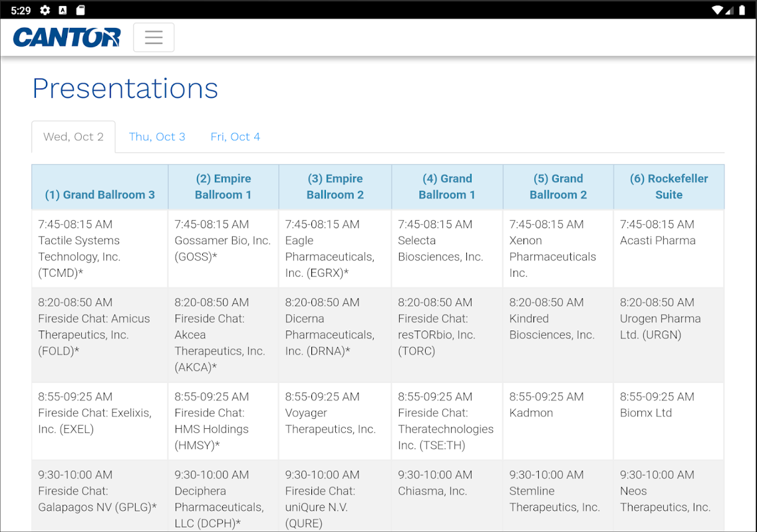Click the Cantor logo
The image size is (757, 532).
point(67,37)
